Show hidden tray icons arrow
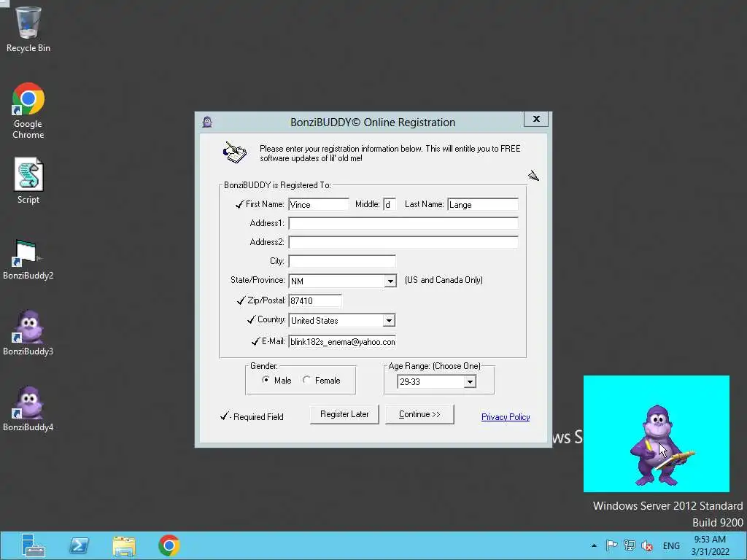 (x=594, y=545)
